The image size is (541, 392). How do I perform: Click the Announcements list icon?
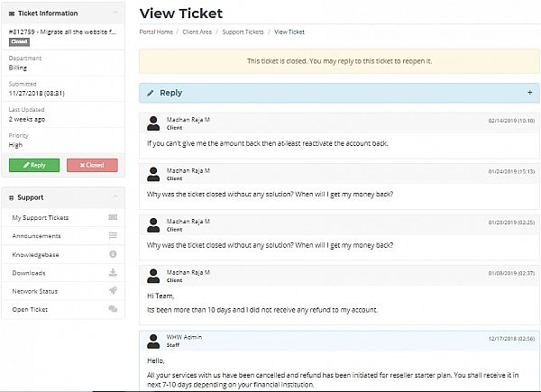[x=113, y=236]
